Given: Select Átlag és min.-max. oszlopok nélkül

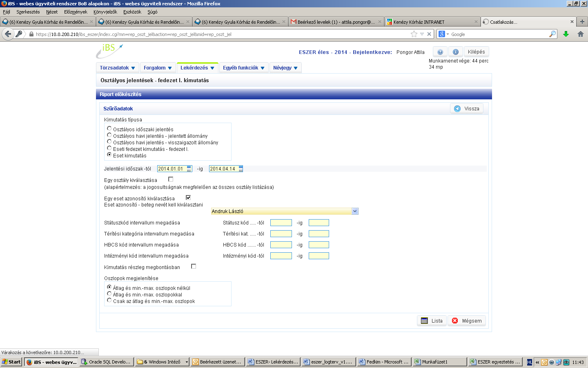Looking at the screenshot, I should coord(109,287).
